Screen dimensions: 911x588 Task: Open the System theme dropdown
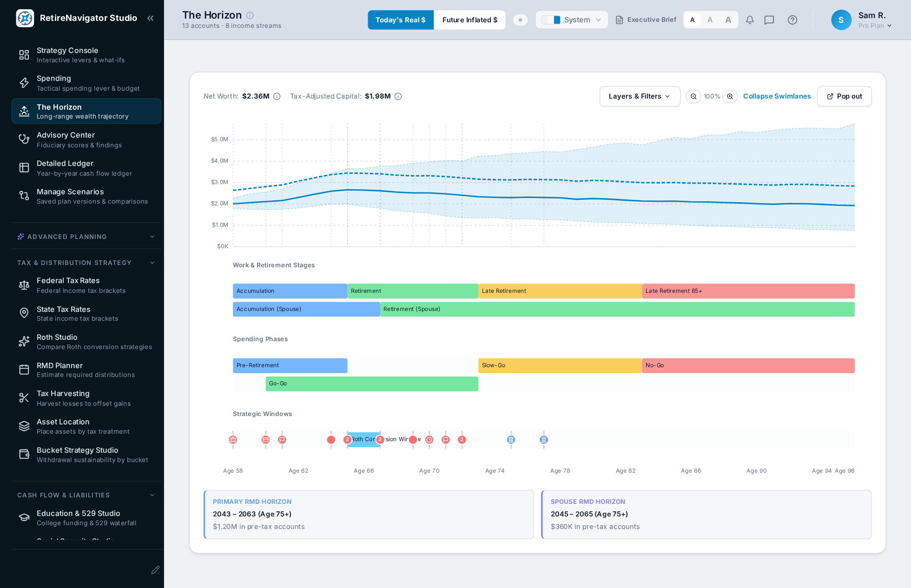pos(572,20)
